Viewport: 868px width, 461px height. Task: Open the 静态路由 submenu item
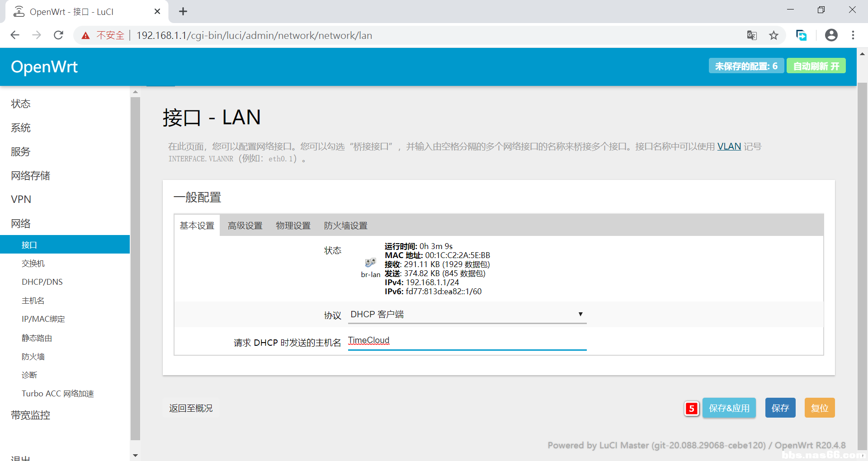click(37, 338)
